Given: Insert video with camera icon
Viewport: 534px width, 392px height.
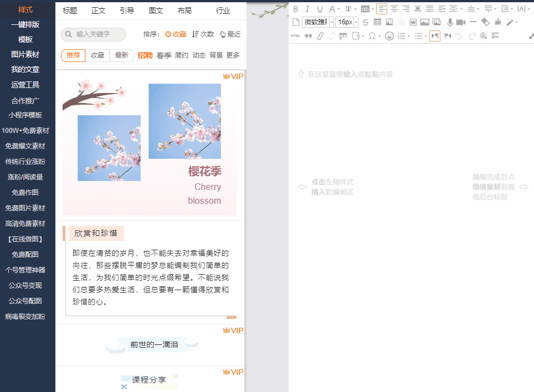Looking at the screenshot, I should tap(461, 22).
